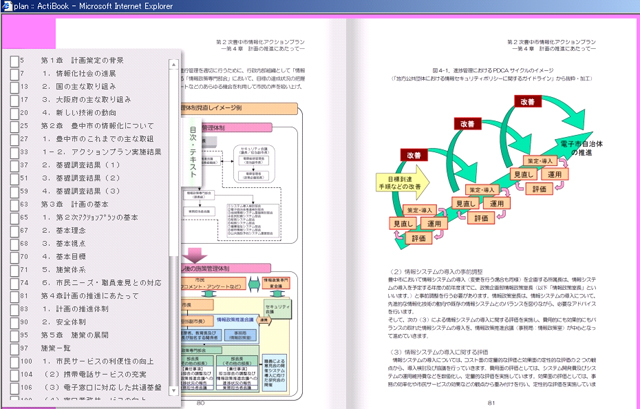Go to 2.基礎調査結果(1)

click(81, 165)
